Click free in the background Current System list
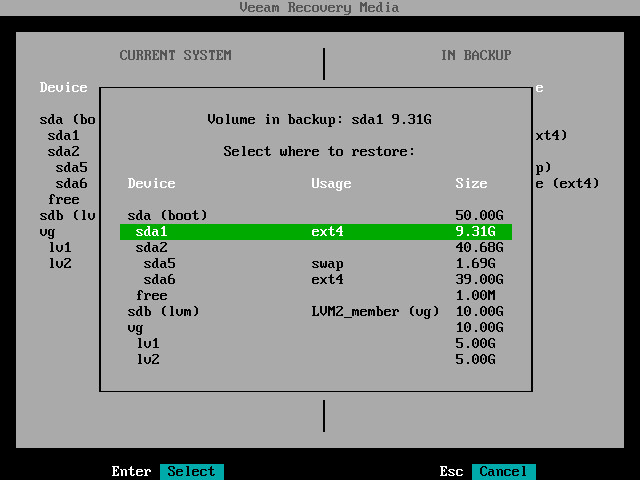Screen dimensions: 640x480 pos(63,200)
